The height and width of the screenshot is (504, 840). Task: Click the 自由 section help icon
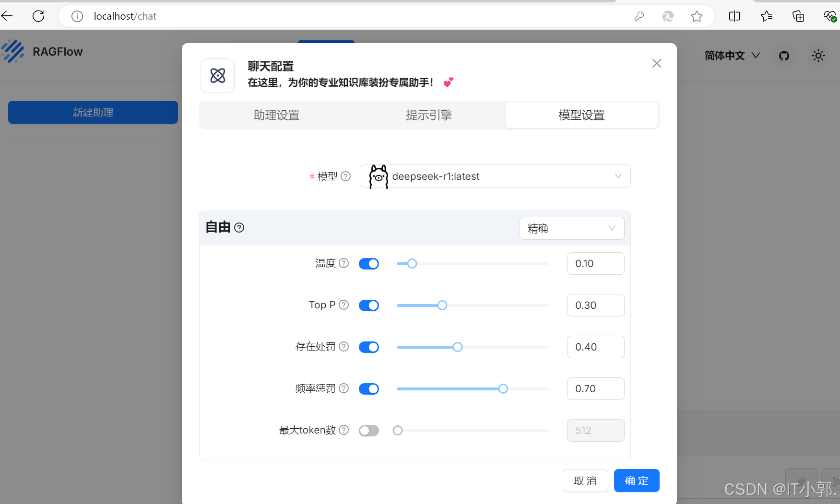tap(239, 227)
